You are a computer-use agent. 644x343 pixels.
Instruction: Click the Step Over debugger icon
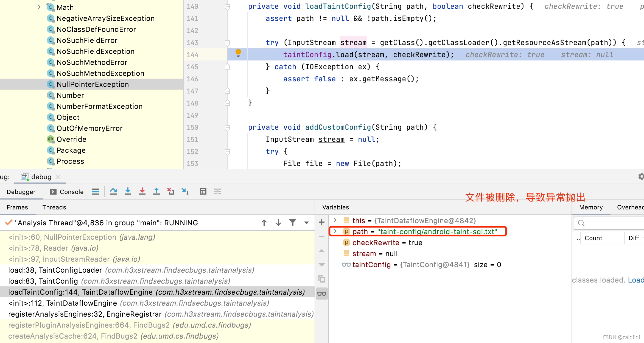coord(114,191)
